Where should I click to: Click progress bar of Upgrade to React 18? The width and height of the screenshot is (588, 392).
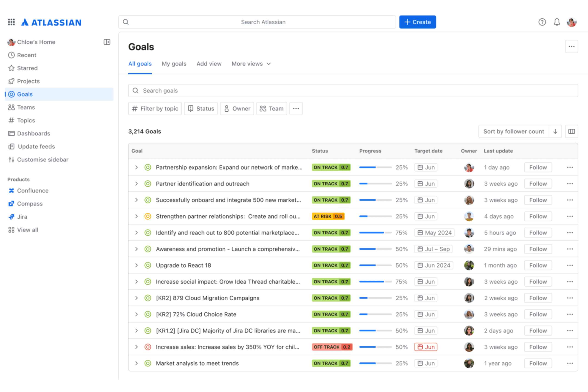tap(376, 265)
